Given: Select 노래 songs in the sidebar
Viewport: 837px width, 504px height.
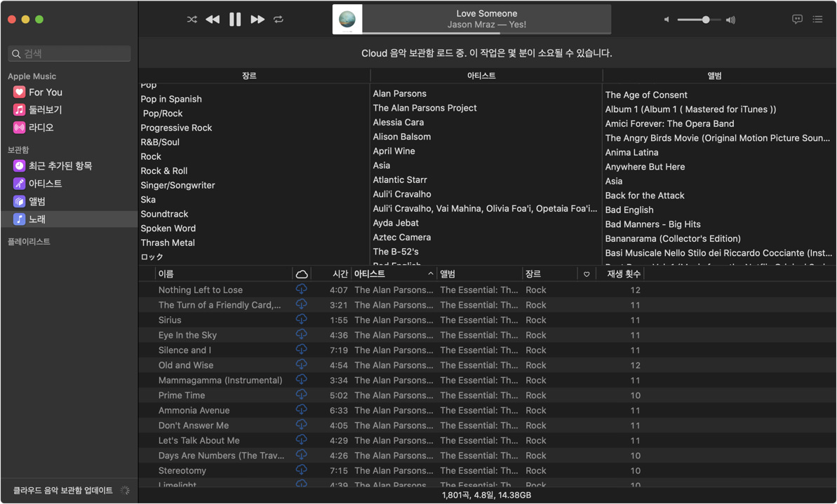Looking at the screenshot, I should [x=68, y=219].
